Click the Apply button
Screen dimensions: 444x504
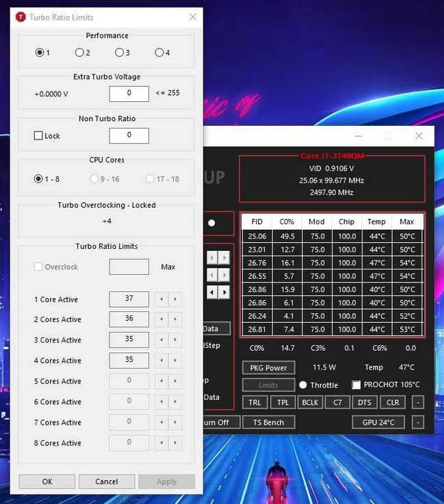point(166,481)
